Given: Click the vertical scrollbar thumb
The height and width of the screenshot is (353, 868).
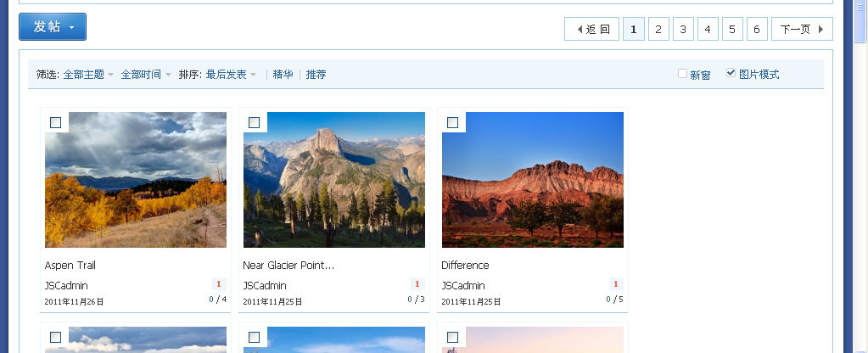Looking at the screenshot, I should pos(860,21).
